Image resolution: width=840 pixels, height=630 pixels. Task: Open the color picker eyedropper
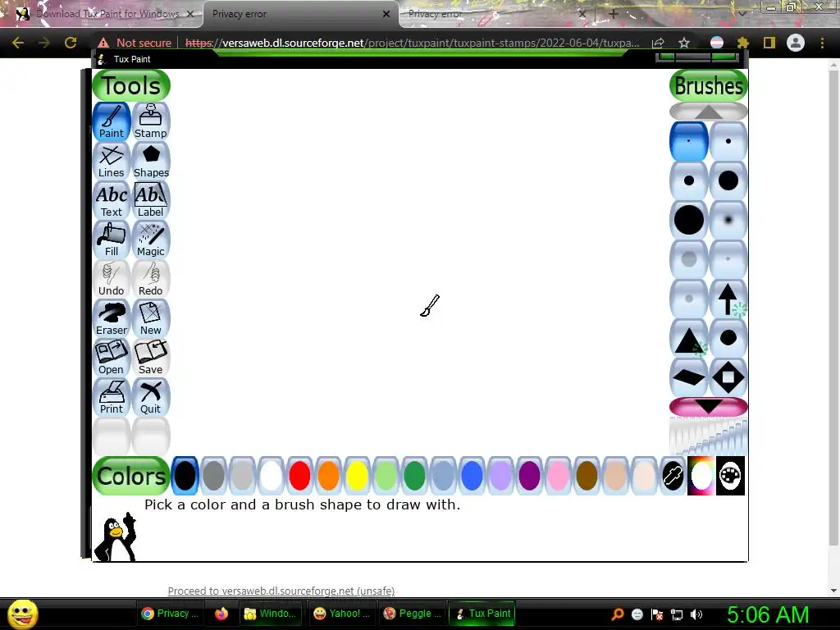[673, 476]
